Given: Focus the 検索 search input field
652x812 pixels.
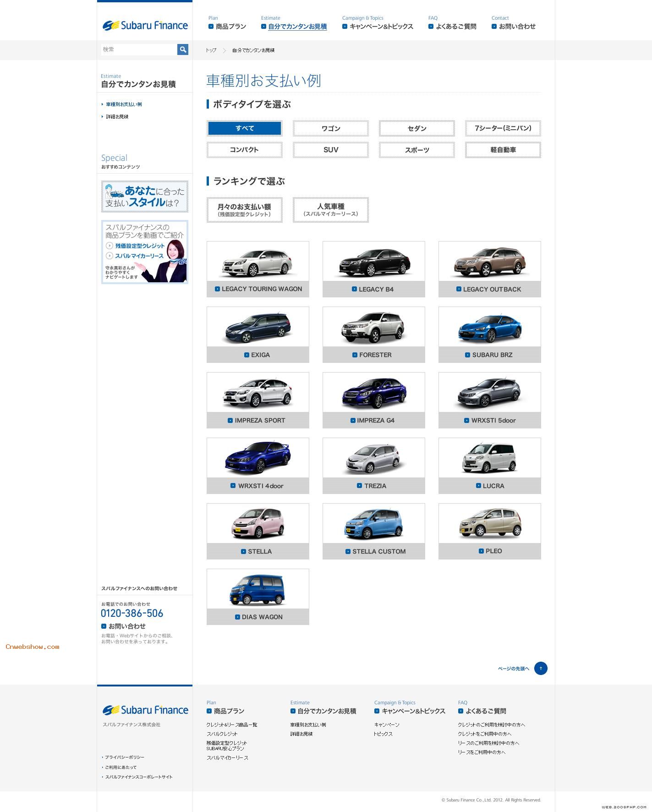Looking at the screenshot, I should [139, 49].
